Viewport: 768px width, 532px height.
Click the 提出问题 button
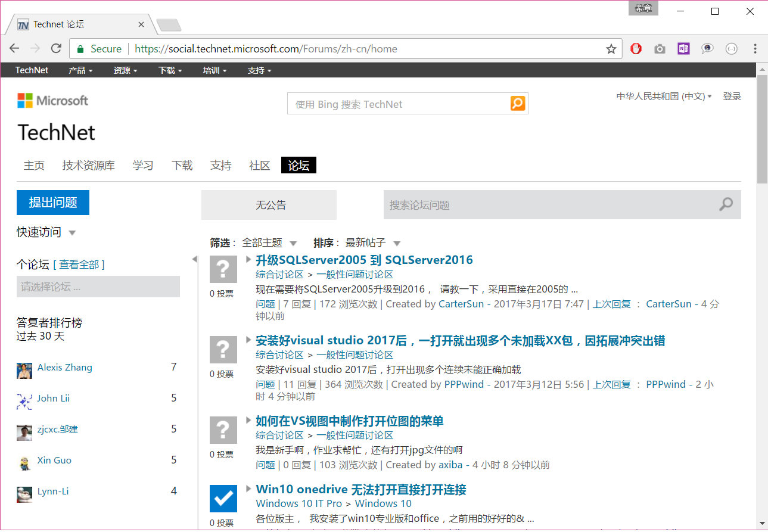[53, 203]
